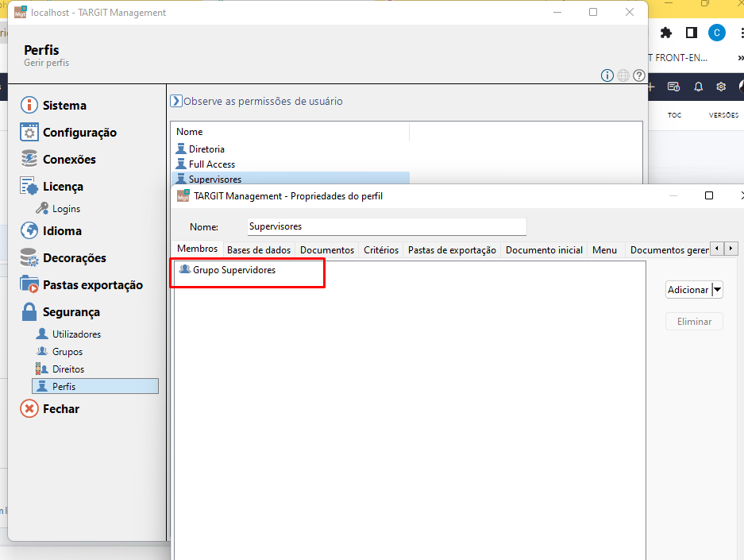Switch to the Critérios tab
Viewport: 744px width, 560px height.
click(381, 250)
